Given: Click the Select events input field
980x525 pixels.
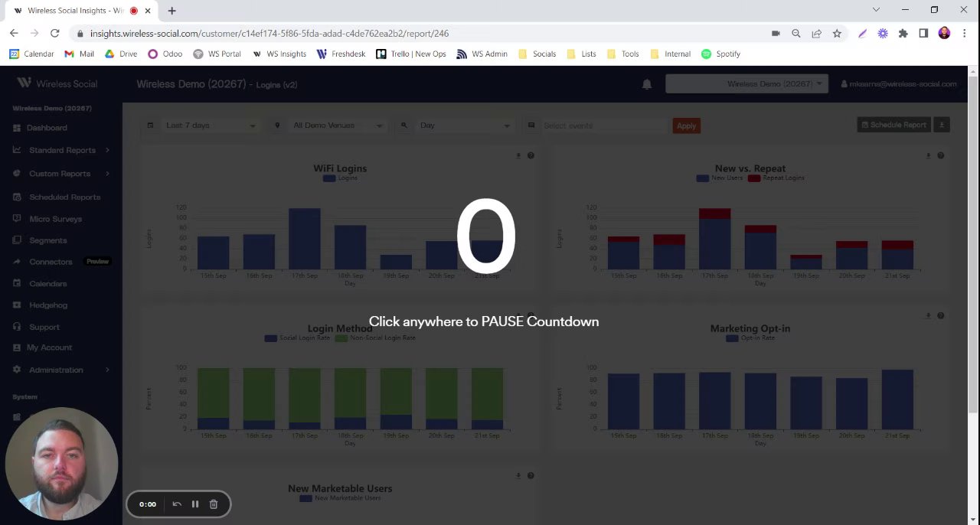Looking at the screenshot, I should click(604, 126).
